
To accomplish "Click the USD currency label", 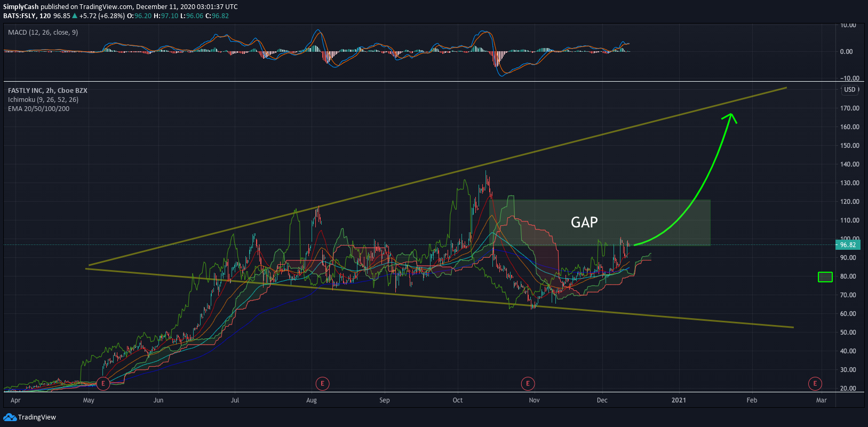I will (850, 90).
